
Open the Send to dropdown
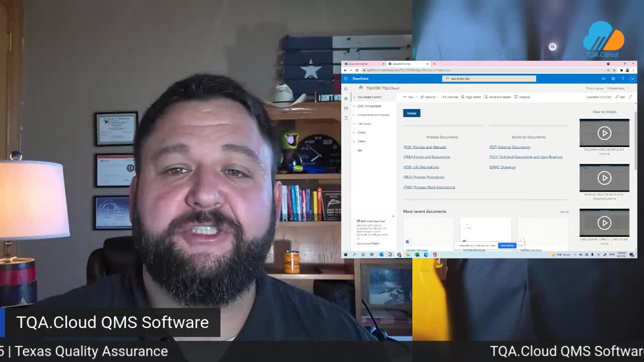click(x=429, y=97)
